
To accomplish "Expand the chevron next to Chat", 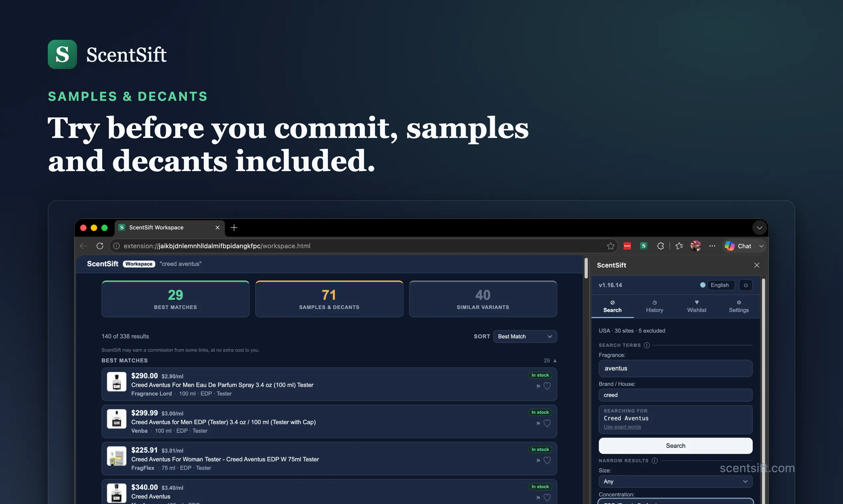I will [761, 246].
